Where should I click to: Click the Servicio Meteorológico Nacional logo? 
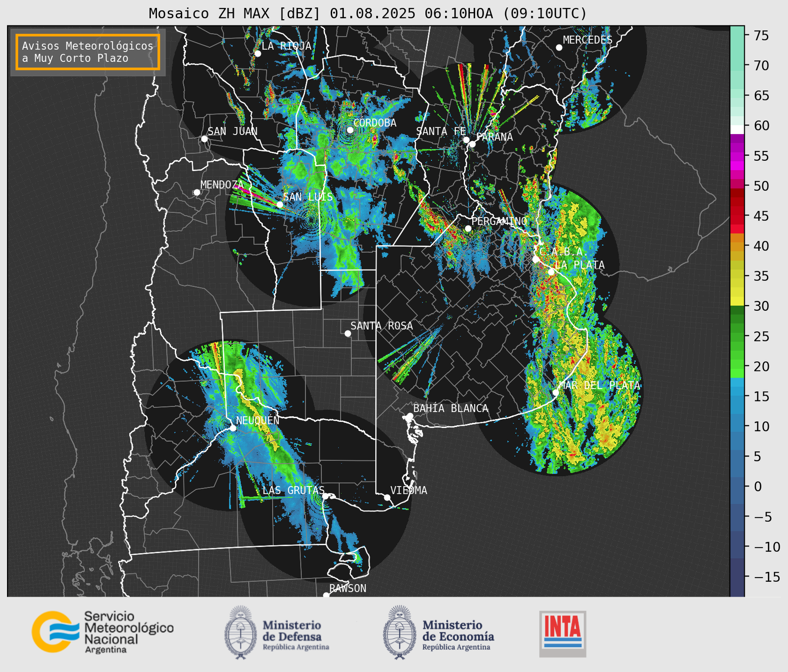click(x=103, y=632)
